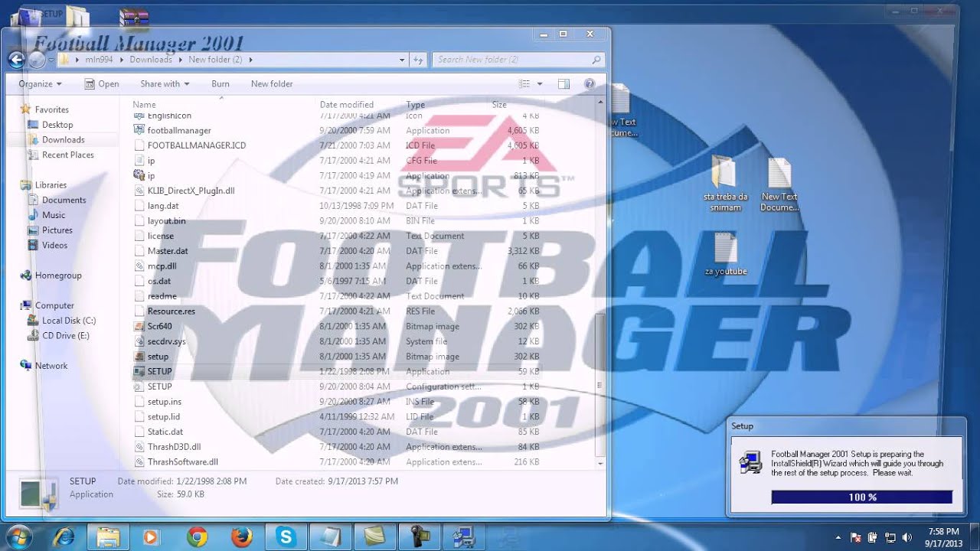The height and width of the screenshot is (551, 980).
Task: Click the setup bitmap image icon
Action: pos(139,357)
